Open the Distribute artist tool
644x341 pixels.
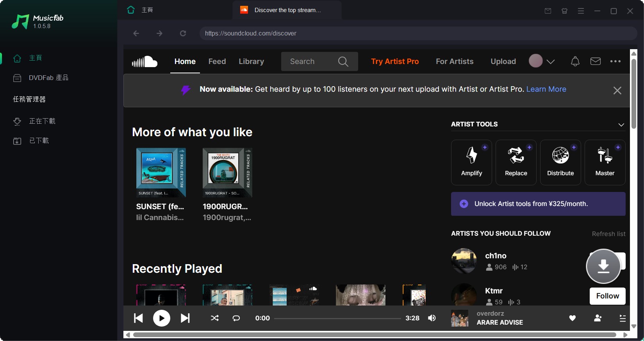(560, 162)
